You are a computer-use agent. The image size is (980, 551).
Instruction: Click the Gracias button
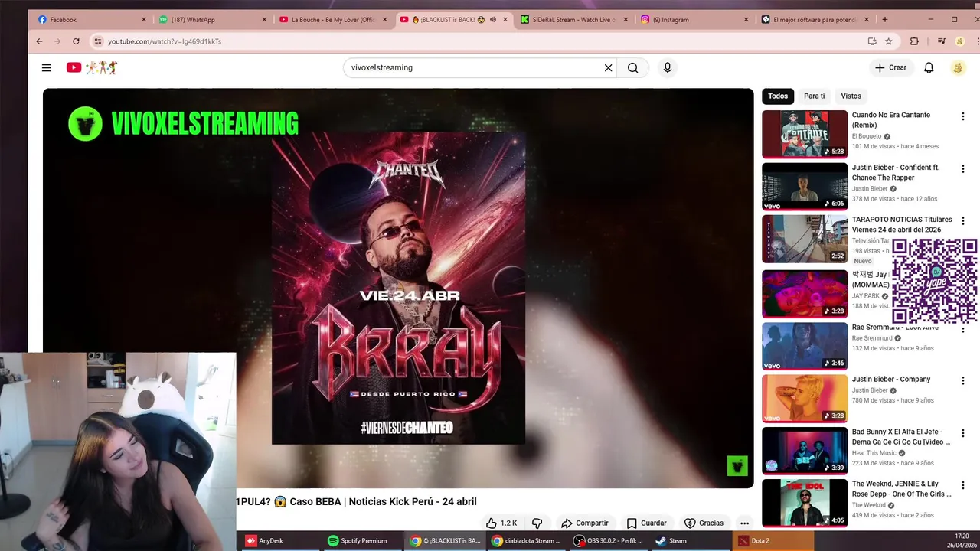[x=704, y=523]
